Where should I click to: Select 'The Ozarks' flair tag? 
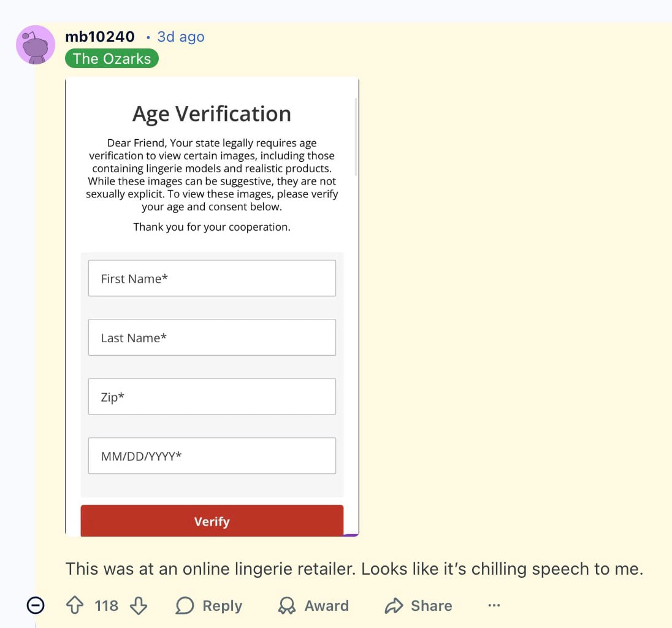point(112,58)
